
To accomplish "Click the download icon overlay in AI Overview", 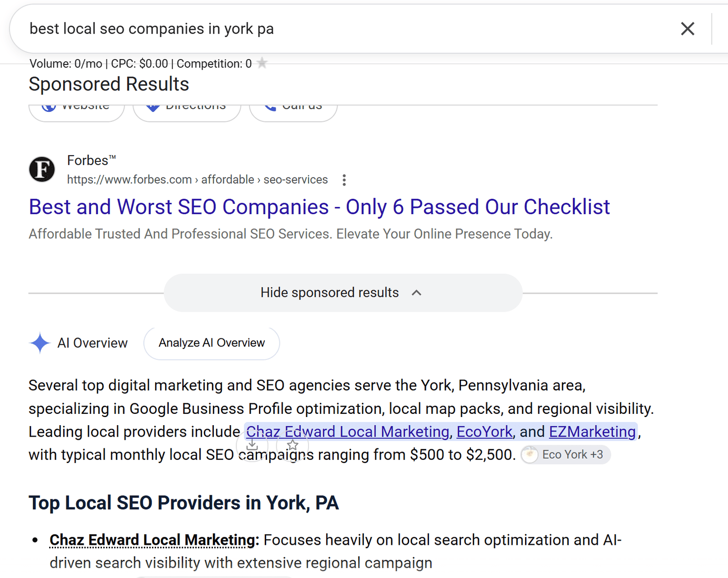I will (x=252, y=445).
